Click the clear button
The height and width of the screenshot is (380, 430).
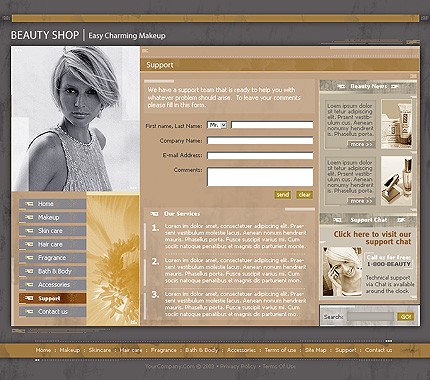(304, 195)
